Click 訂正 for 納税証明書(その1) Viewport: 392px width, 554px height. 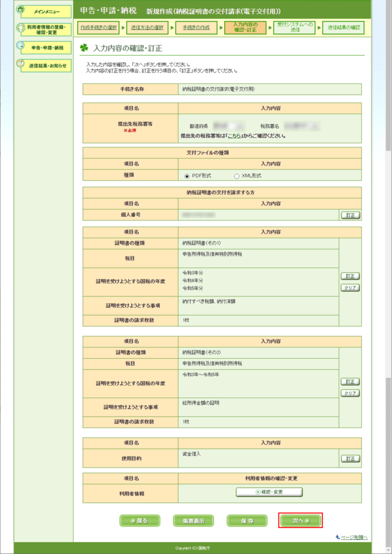click(350, 276)
